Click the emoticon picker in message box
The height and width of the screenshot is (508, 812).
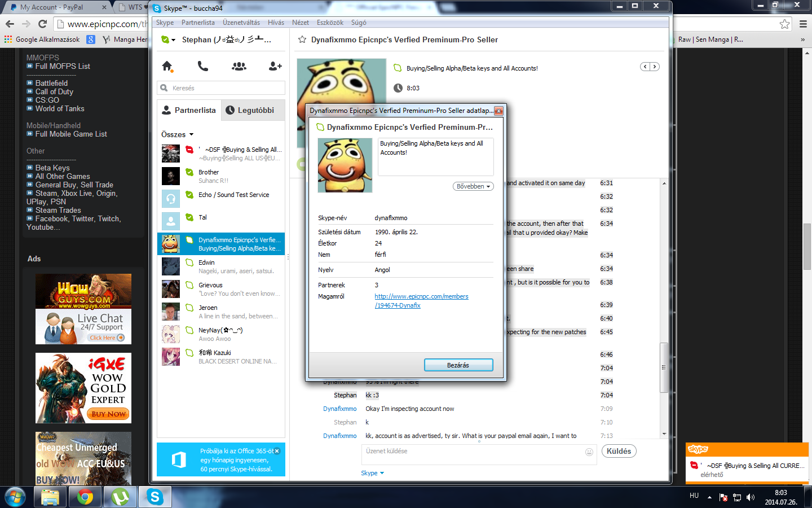coord(589,452)
